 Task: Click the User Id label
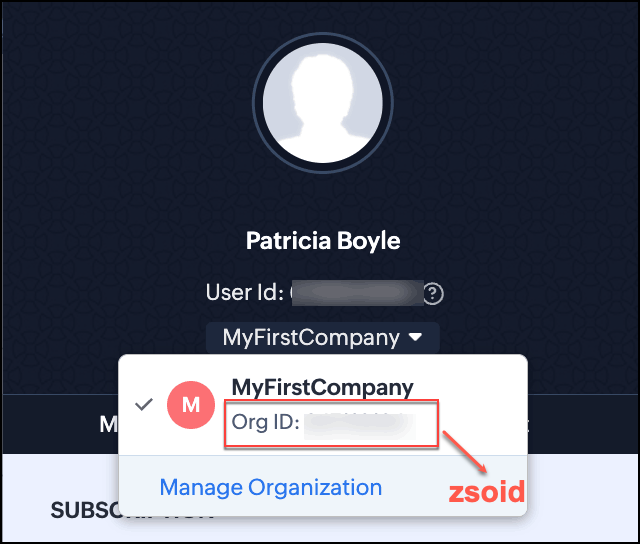[x=244, y=292]
